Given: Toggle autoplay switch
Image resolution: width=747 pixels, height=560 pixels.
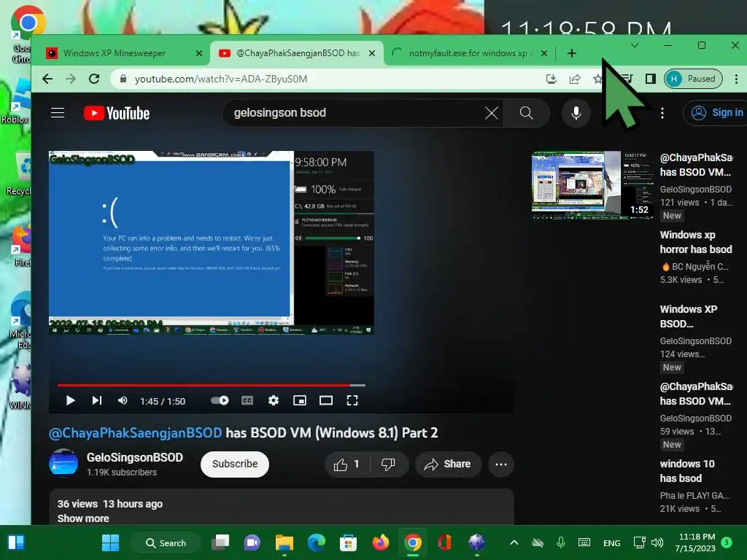Looking at the screenshot, I should coord(220,400).
